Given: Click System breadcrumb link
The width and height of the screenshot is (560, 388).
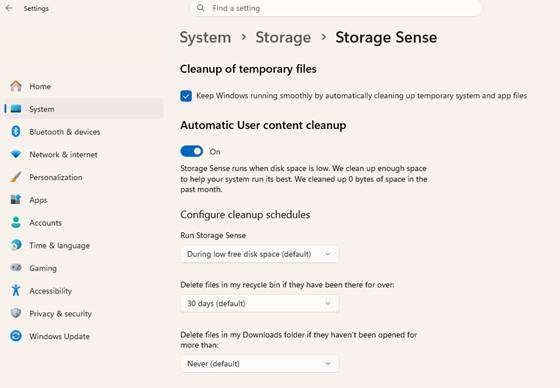Looking at the screenshot, I should coord(205,38).
